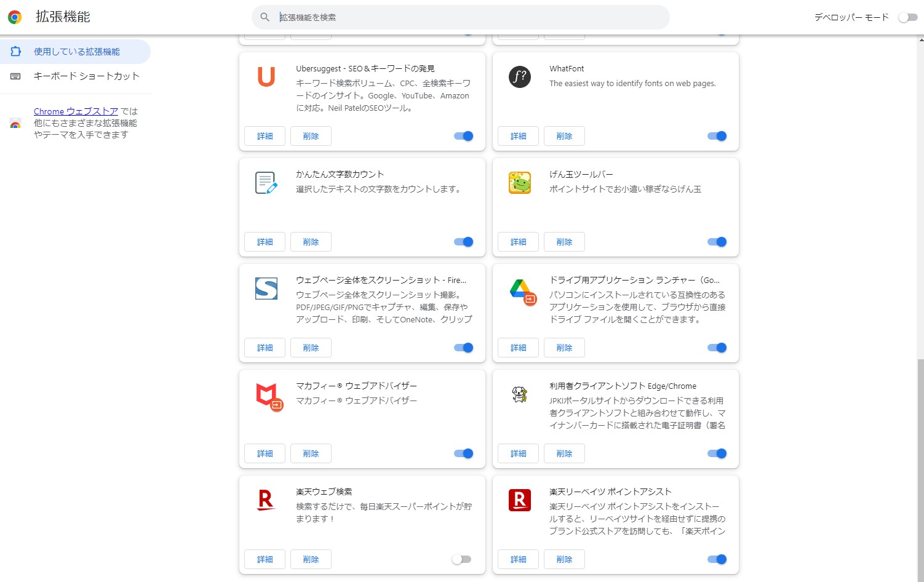Click the Ubersuggest orange U icon
The image size is (924, 582).
pyautogui.click(x=266, y=77)
